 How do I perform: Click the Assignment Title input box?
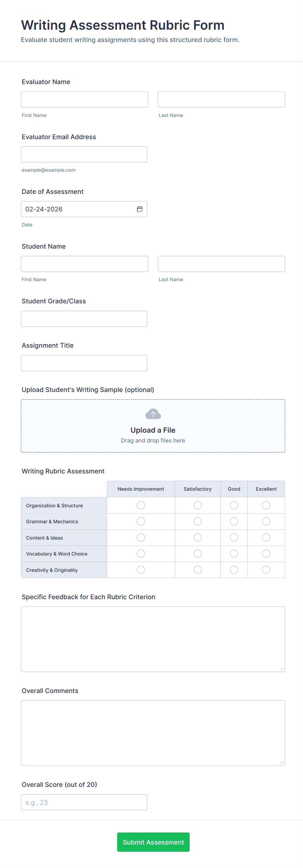click(84, 363)
